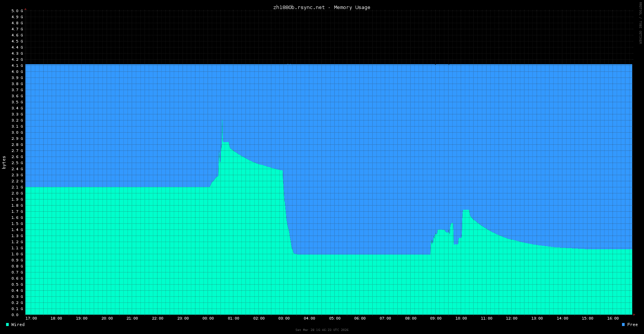
Task: Click the tallest Wired memory spike peak
Action: click(222, 122)
